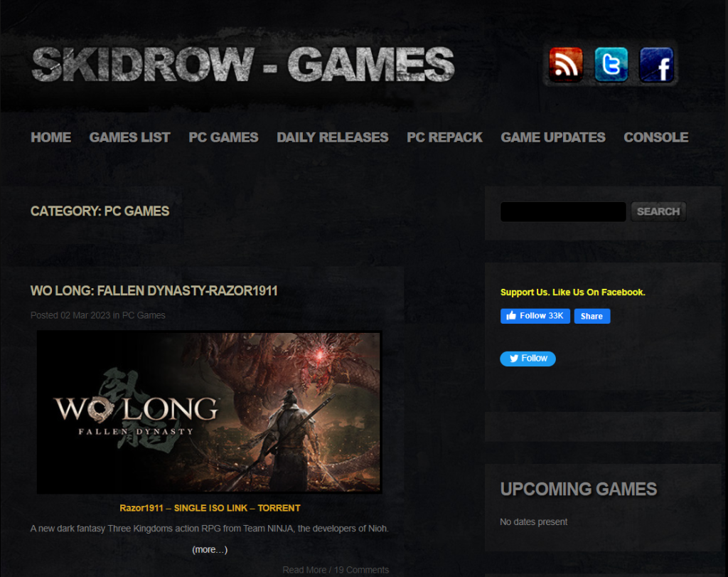Image resolution: width=728 pixels, height=577 pixels.
Task: Click the 'Support Us. Like Us On Facebook.' text
Action: tap(573, 292)
